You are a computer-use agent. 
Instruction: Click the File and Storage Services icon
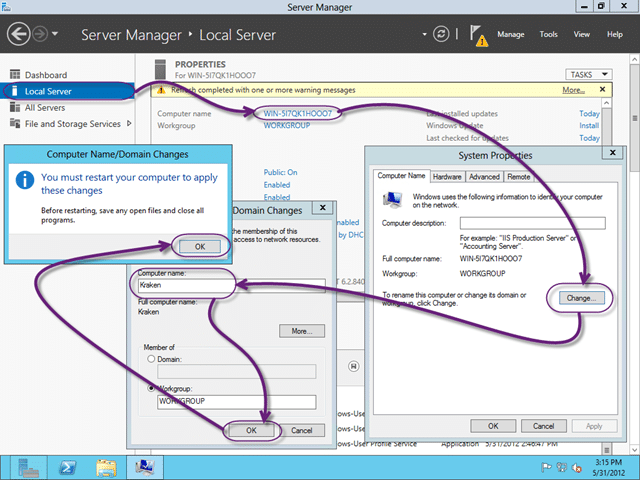15,123
